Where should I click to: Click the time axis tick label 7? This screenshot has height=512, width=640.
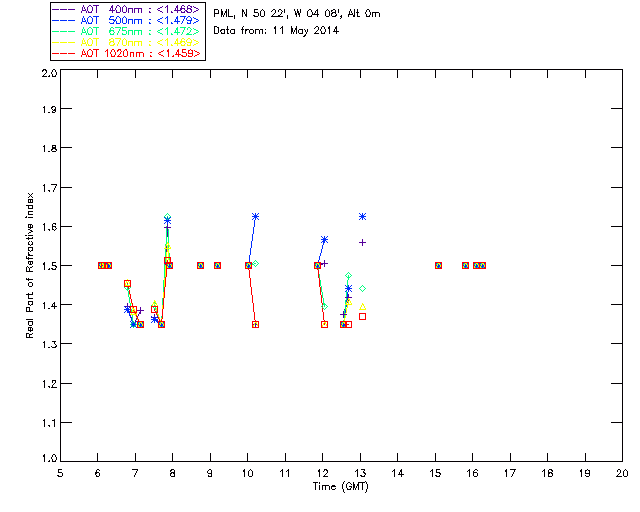[135, 473]
